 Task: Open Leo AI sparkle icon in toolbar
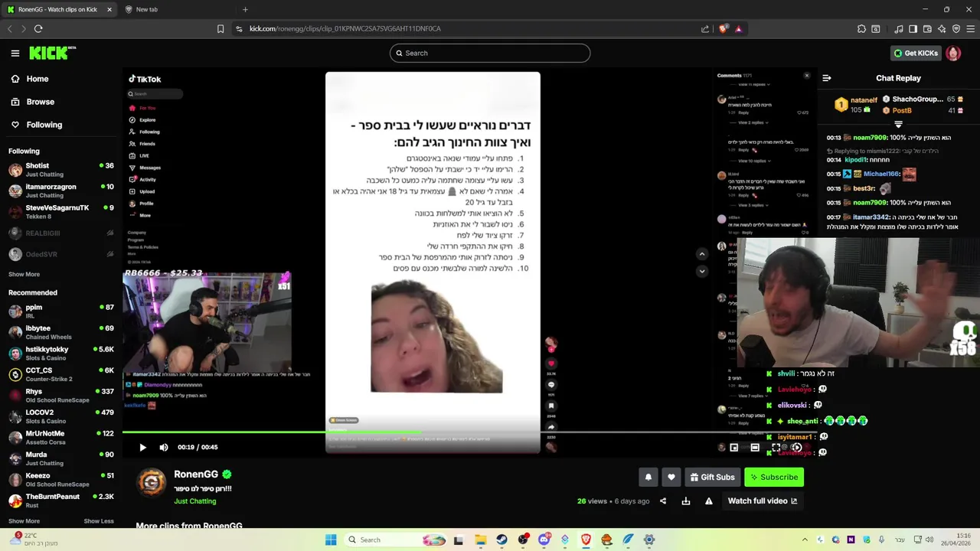pyautogui.click(x=942, y=28)
